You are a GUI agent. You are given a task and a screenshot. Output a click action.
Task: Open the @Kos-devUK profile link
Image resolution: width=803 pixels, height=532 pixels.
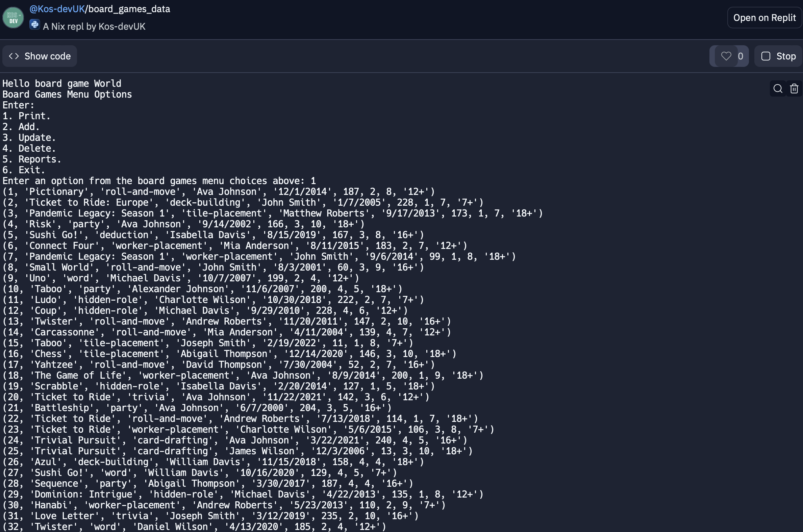tap(57, 9)
